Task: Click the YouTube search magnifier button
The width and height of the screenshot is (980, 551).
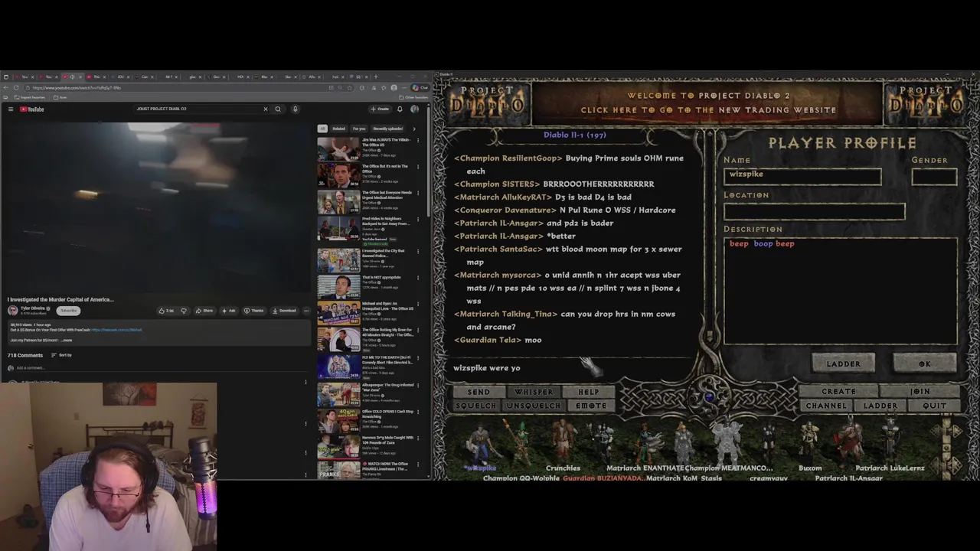Action: (278, 109)
